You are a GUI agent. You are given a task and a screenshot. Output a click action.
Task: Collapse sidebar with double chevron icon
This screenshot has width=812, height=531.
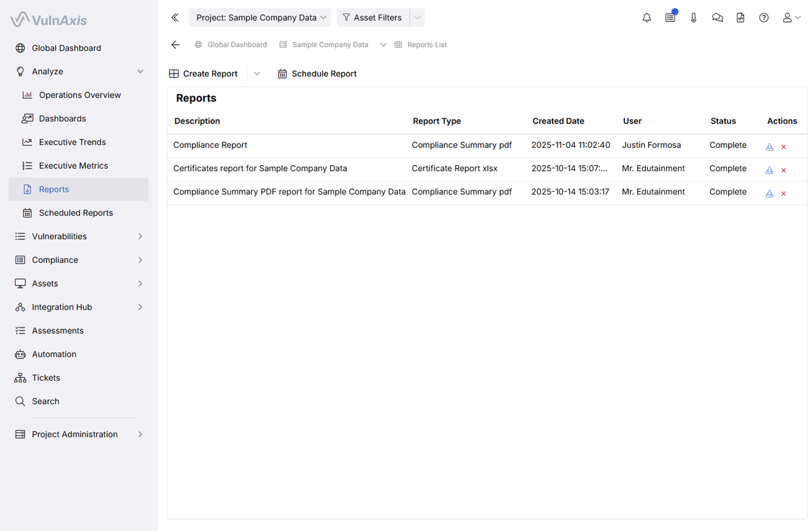(x=175, y=18)
